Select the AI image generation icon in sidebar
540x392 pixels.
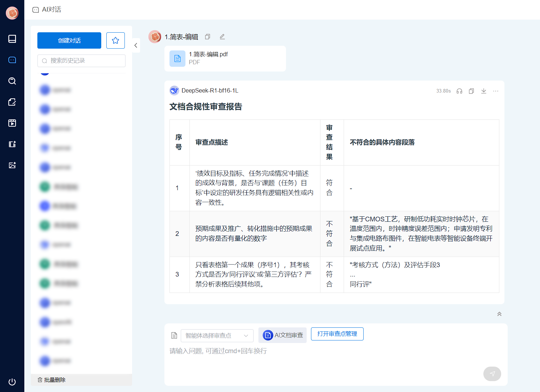tap(12, 165)
